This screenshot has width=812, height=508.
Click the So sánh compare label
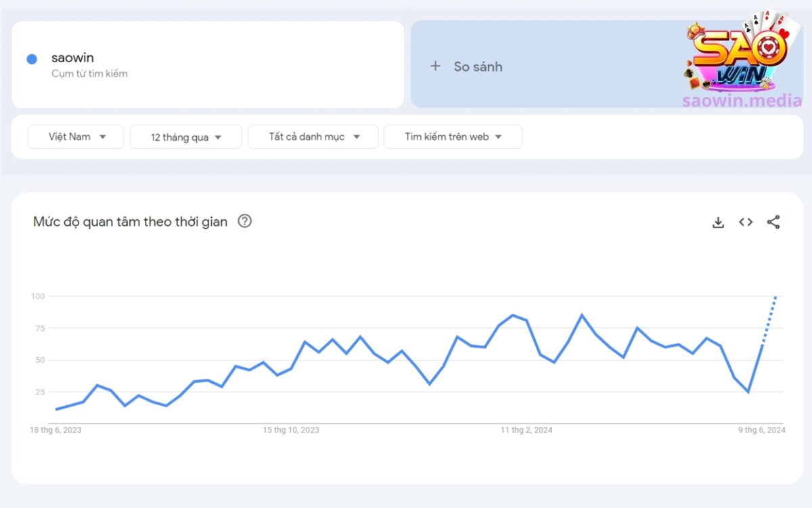tap(478, 66)
